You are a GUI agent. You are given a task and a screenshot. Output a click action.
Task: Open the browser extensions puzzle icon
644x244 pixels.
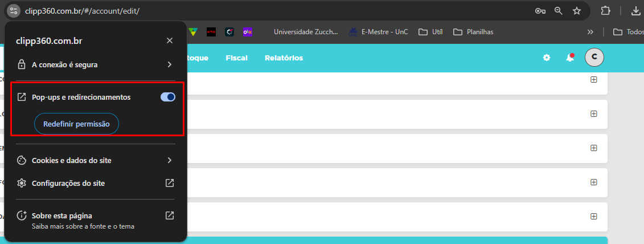click(606, 11)
